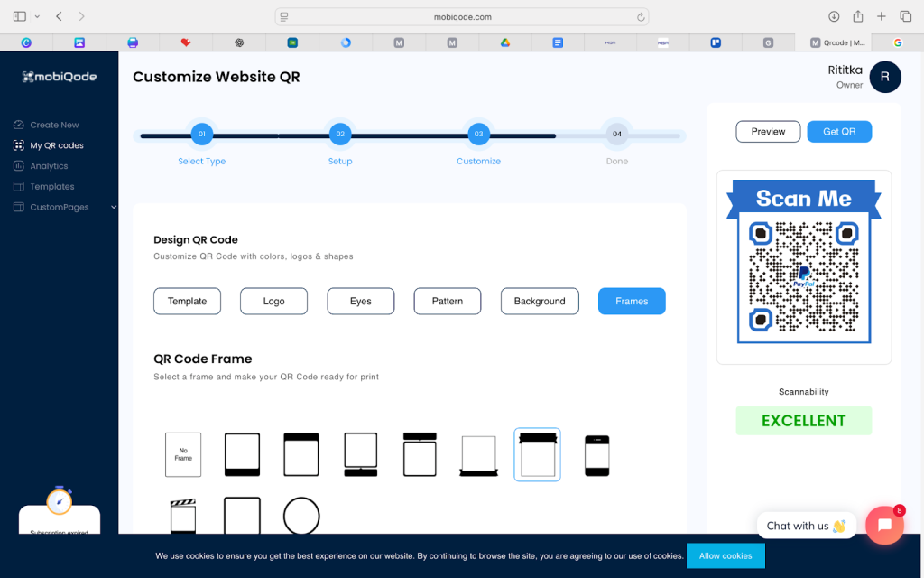Image resolution: width=924 pixels, height=578 pixels.
Task: Click the Create New sidebar icon
Action: click(19, 125)
